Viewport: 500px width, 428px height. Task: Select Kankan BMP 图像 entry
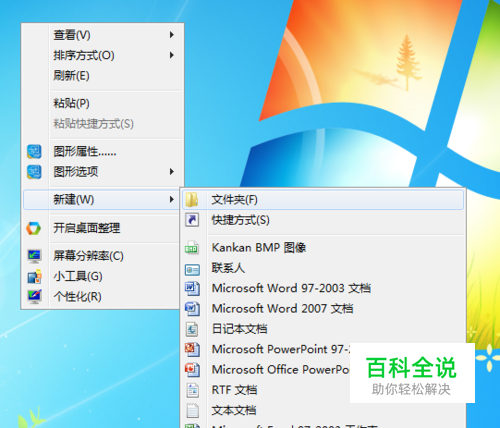[323, 248]
